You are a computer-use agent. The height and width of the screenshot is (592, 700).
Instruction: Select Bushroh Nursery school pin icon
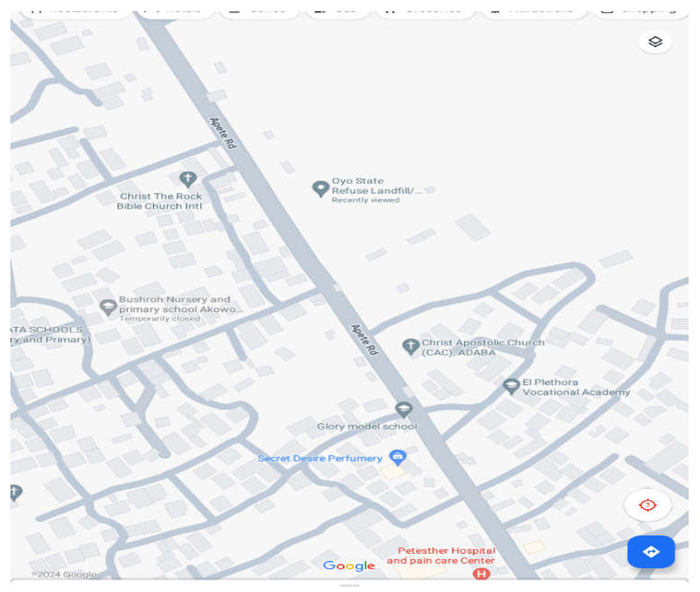coord(108,306)
